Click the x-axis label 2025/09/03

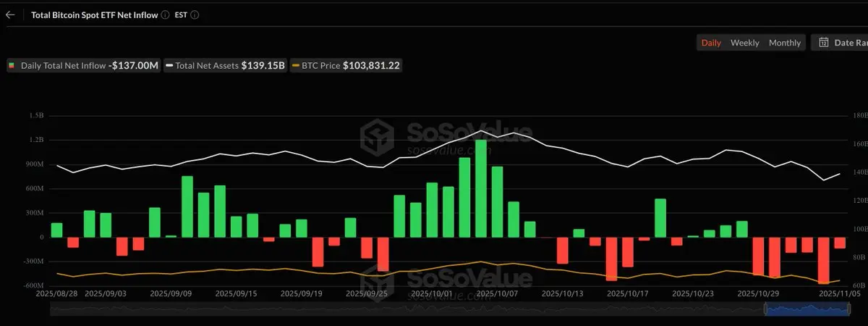pos(106,294)
